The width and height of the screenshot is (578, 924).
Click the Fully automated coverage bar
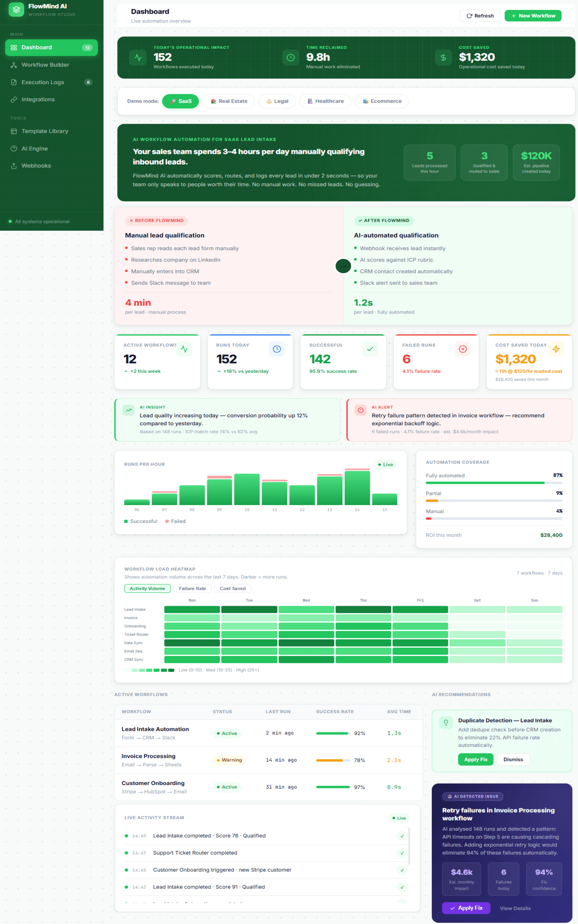pos(494,483)
